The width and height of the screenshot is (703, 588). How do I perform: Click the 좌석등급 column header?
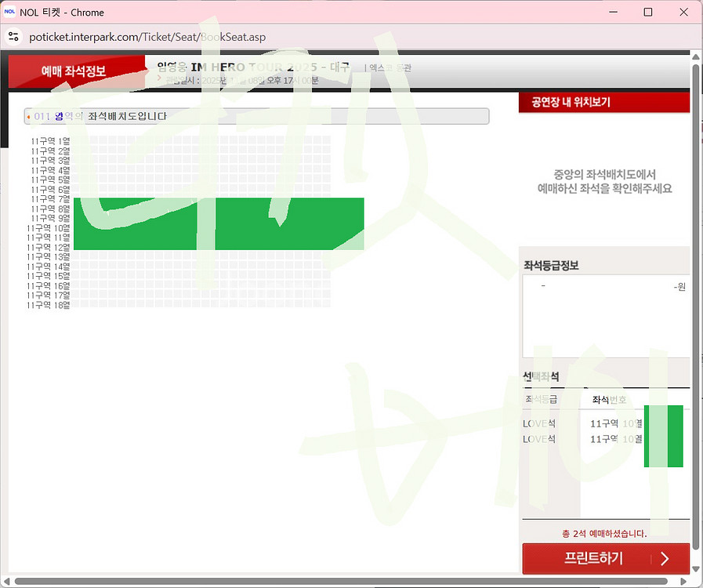click(x=541, y=399)
